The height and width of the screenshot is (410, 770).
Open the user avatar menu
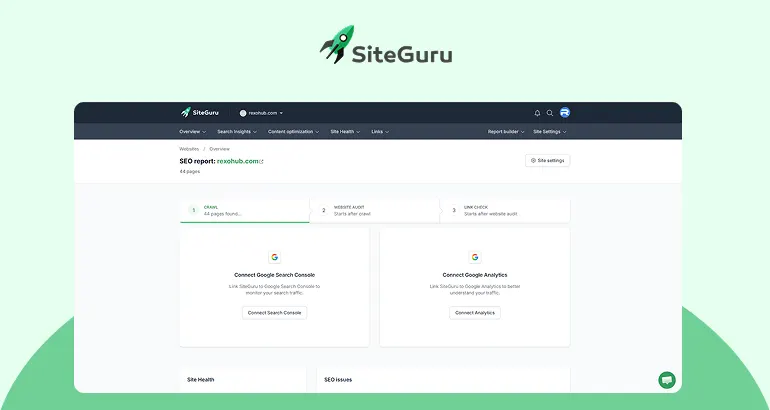click(565, 112)
